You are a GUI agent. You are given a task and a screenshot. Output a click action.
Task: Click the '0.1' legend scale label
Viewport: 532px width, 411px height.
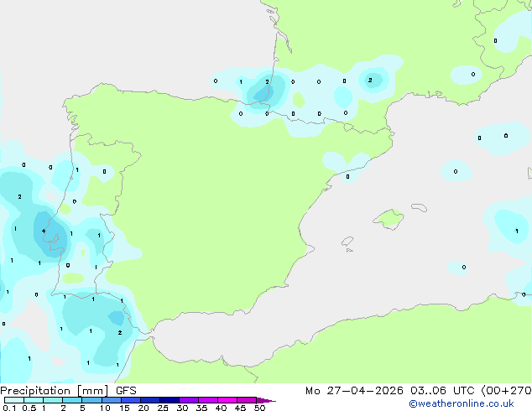pos(9,408)
